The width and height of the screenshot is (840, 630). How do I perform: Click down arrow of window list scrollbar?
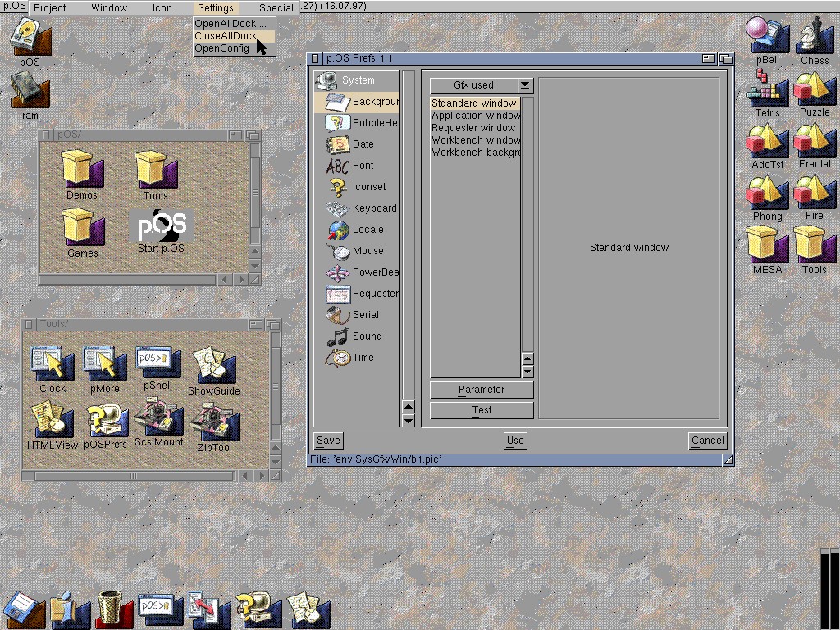point(527,371)
